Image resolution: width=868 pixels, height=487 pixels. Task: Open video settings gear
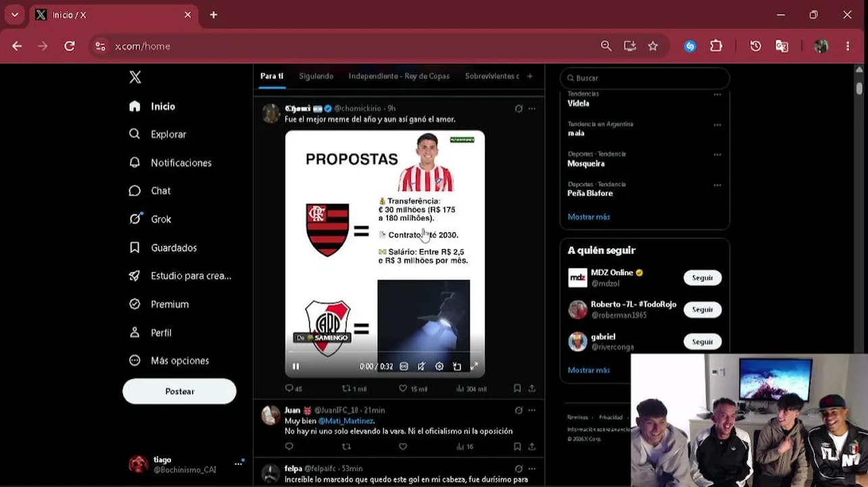439,367
